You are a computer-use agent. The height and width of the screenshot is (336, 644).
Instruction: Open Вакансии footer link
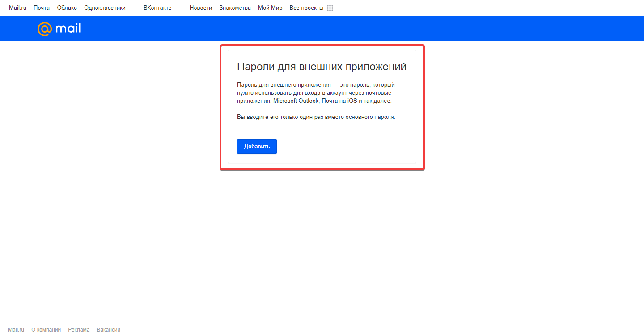pos(109,330)
